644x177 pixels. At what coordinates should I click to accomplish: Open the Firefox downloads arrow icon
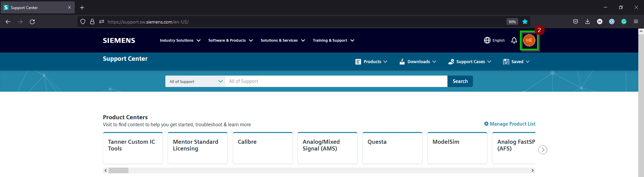(x=587, y=21)
